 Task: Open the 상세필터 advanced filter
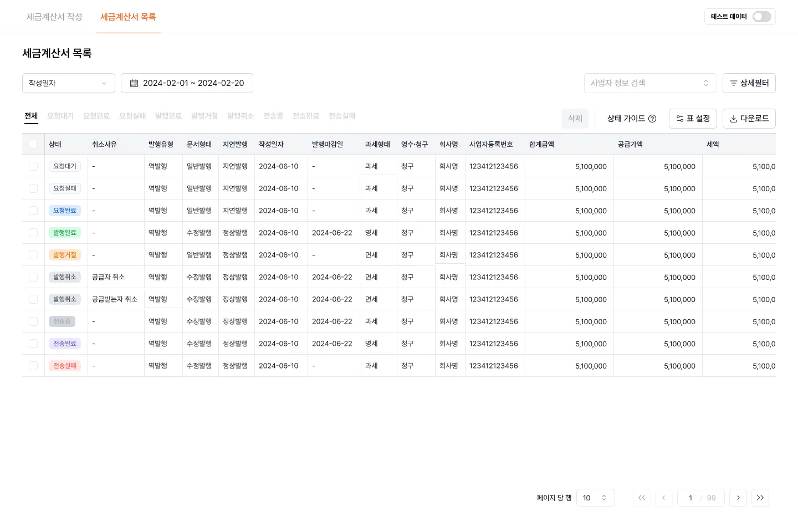(749, 83)
